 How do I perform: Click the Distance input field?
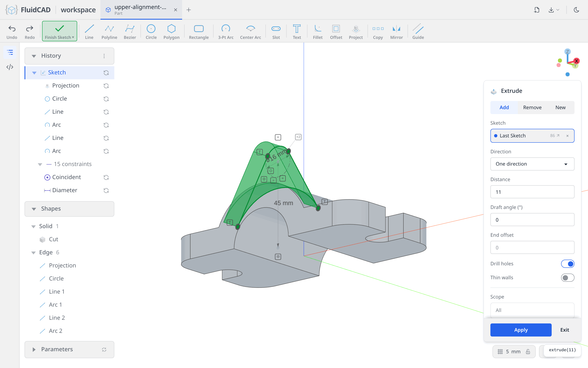pos(532,192)
